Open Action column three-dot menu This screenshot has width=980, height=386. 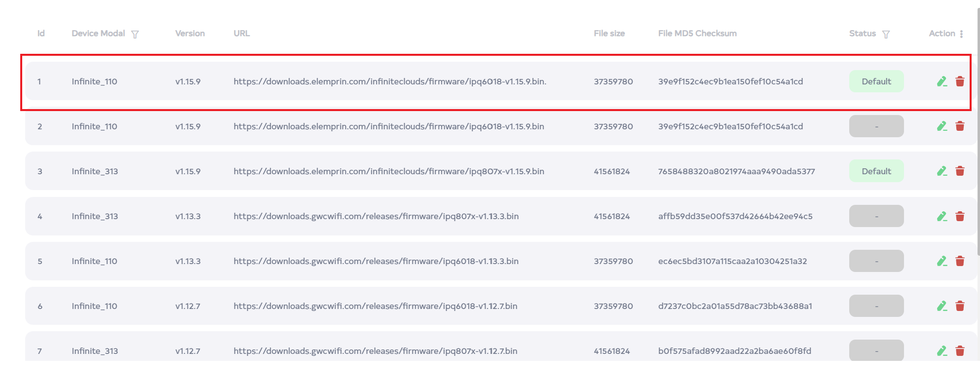[x=961, y=34]
